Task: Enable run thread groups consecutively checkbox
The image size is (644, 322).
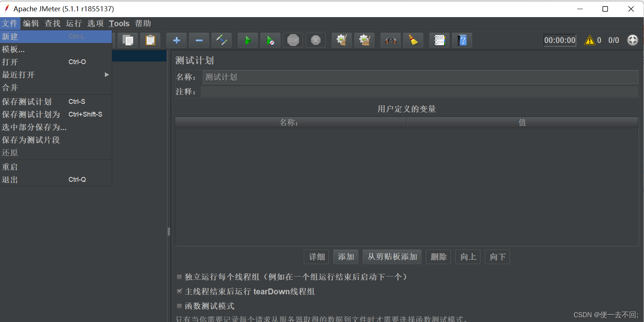Action: 179,277
